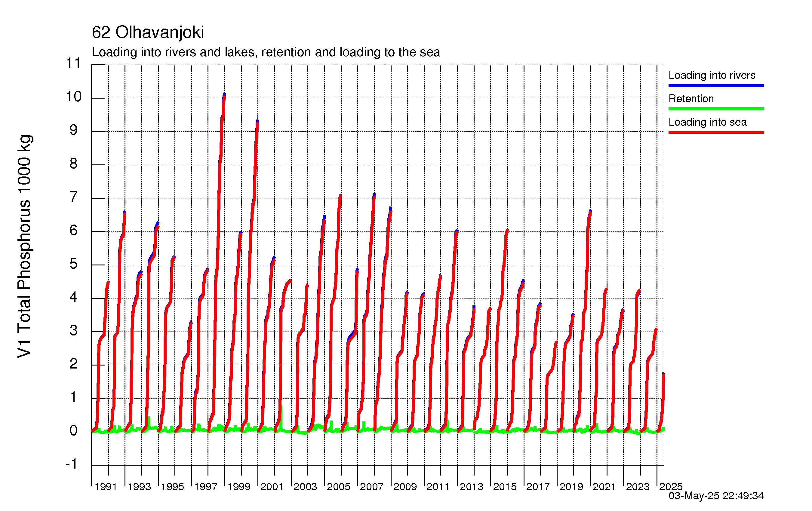Click the chart title '62 Olhavanjoki'
The width and height of the screenshot is (812, 511).
[x=148, y=32]
